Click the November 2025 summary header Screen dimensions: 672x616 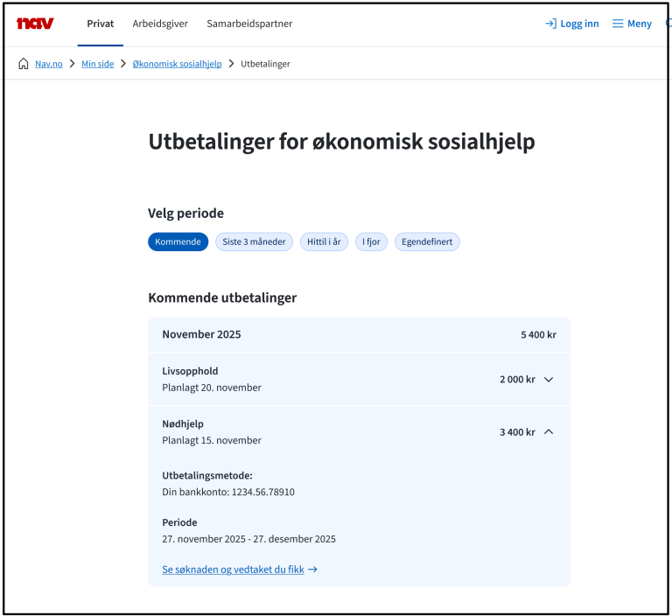tap(359, 335)
